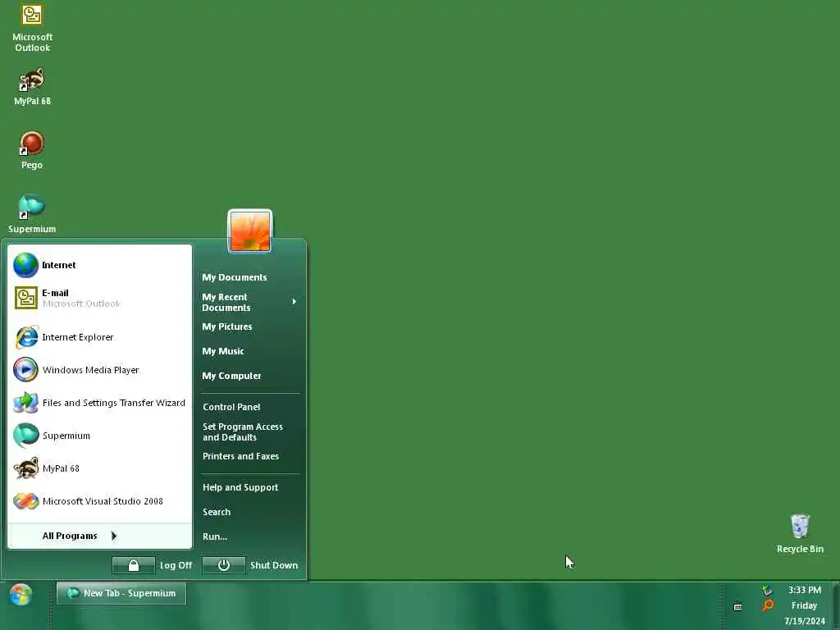Click the Shut Down text label

point(274,565)
